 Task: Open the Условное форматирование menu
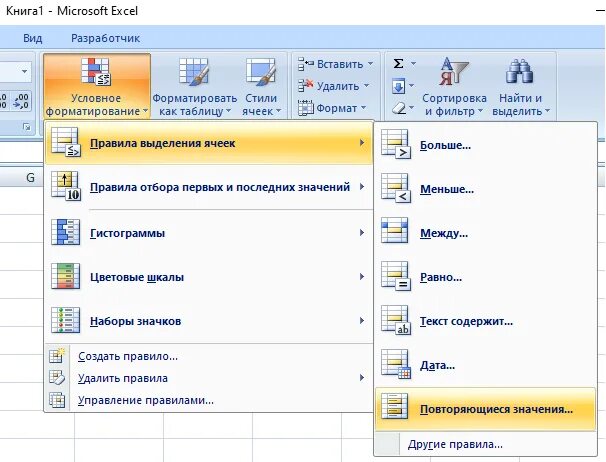point(97,86)
